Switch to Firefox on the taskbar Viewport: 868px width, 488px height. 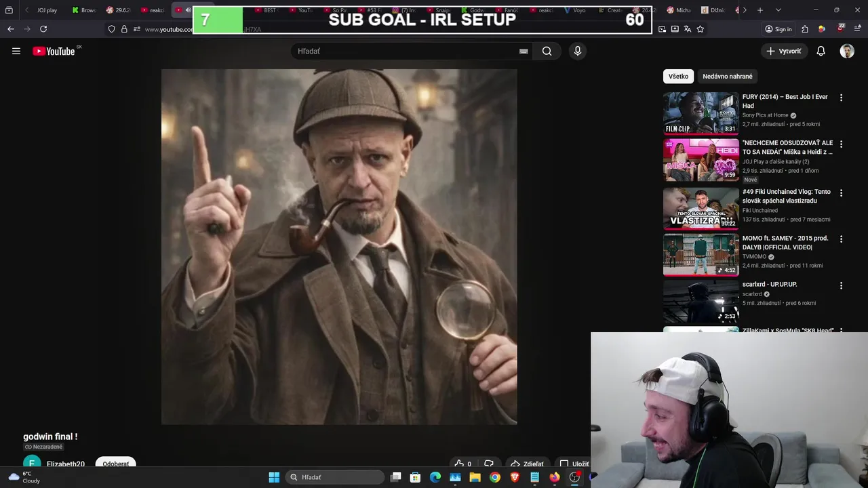click(x=555, y=477)
